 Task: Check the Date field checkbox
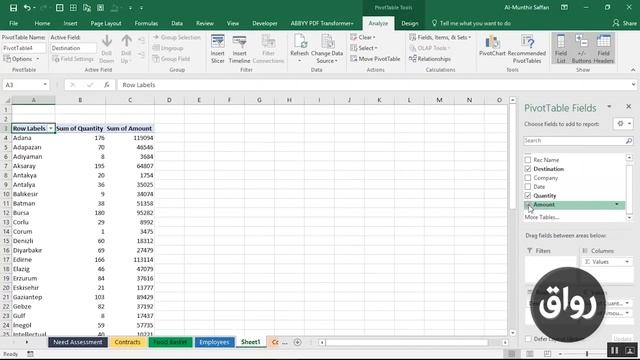click(x=528, y=187)
